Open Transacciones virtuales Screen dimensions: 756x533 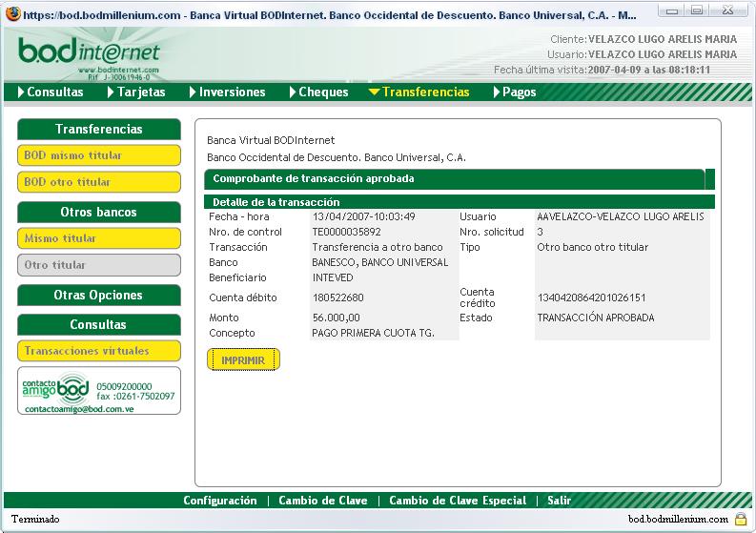pyautogui.click(x=99, y=351)
